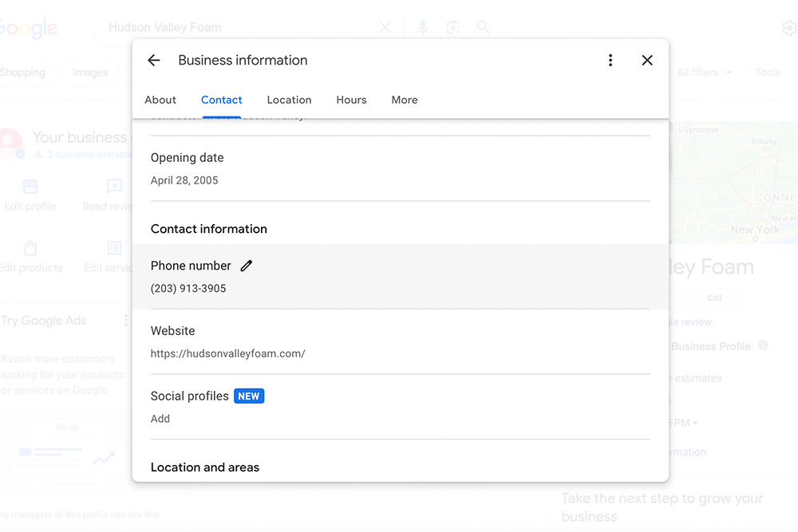Open the hudsonvalleyfoam.com website link

coord(227,353)
